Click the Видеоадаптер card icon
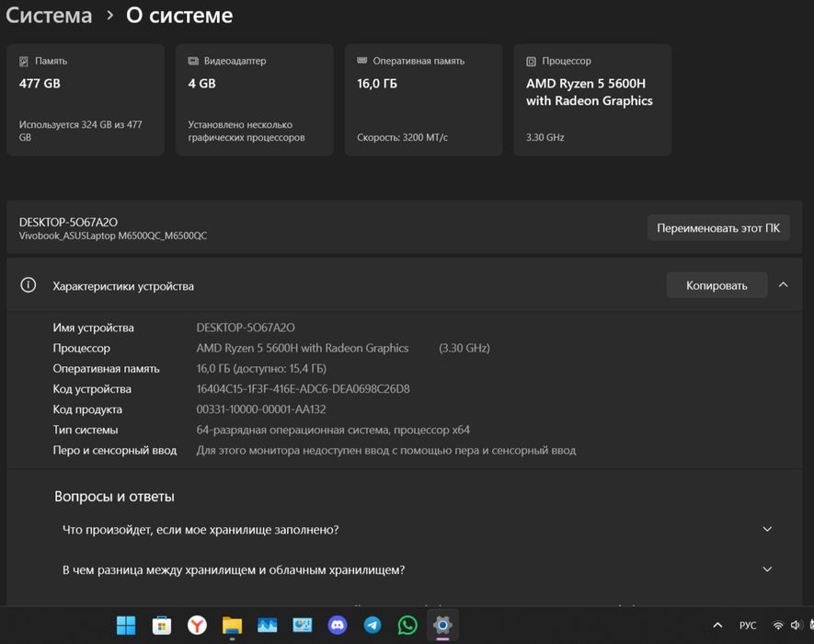The image size is (814, 644). (x=193, y=61)
